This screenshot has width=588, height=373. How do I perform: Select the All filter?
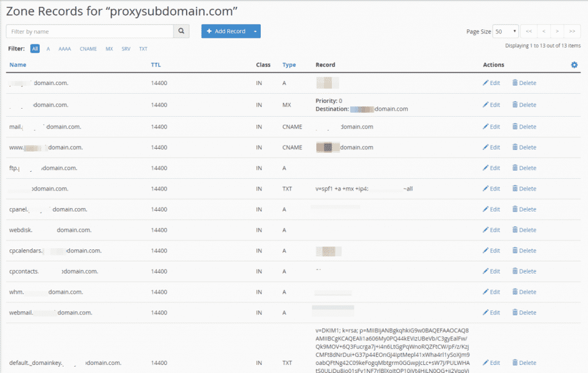pyautogui.click(x=35, y=49)
